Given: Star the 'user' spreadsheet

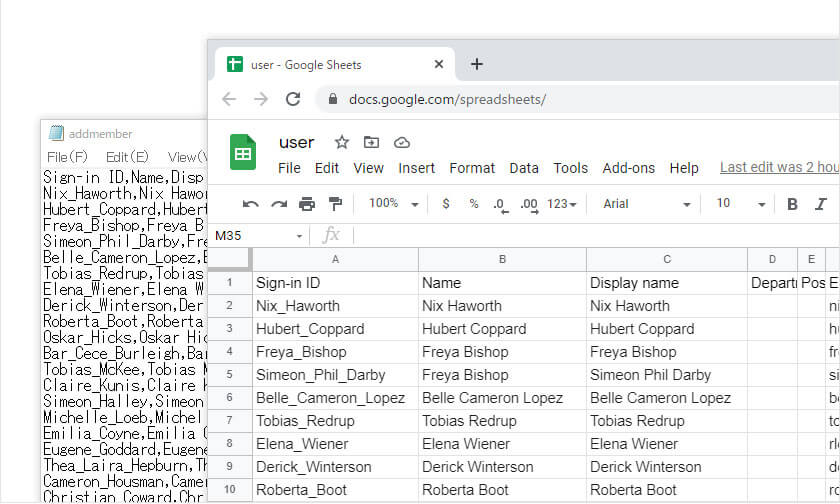Looking at the screenshot, I should 342,142.
